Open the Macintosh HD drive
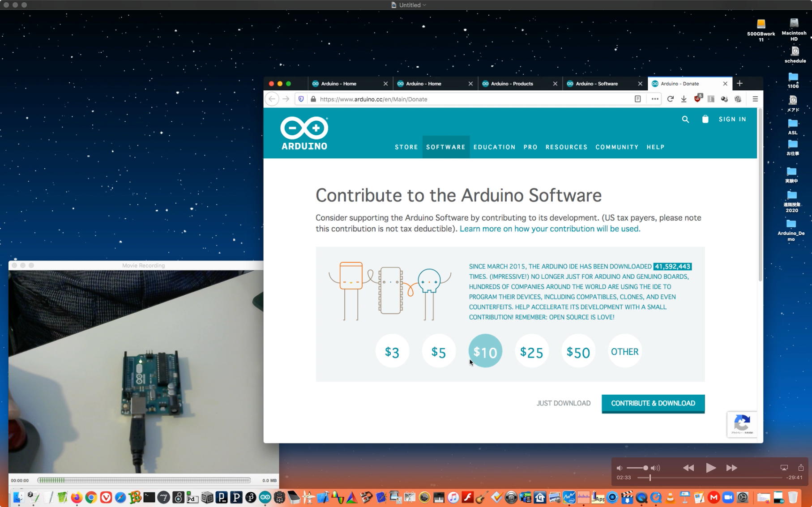The image size is (812, 507). pos(794,30)
